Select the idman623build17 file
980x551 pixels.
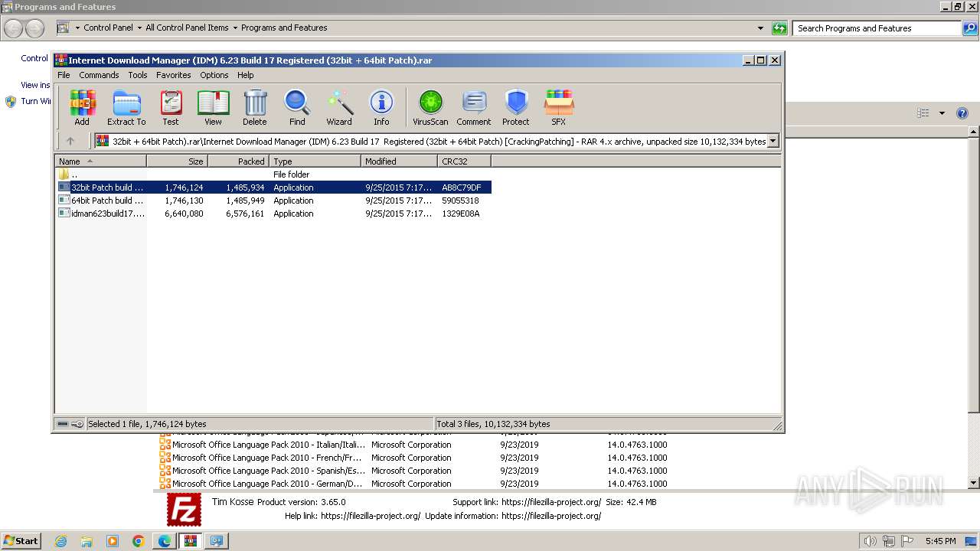(273, 214)
